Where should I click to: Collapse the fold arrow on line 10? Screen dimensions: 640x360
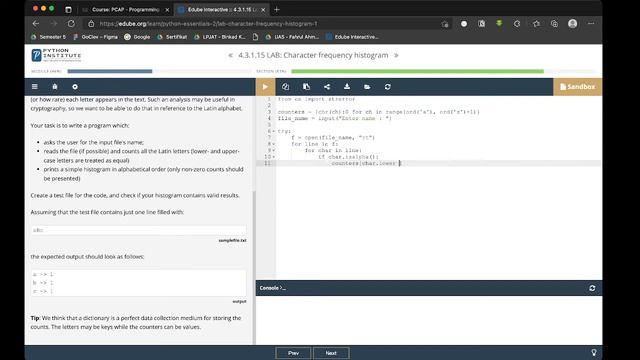tap(274, 157)
